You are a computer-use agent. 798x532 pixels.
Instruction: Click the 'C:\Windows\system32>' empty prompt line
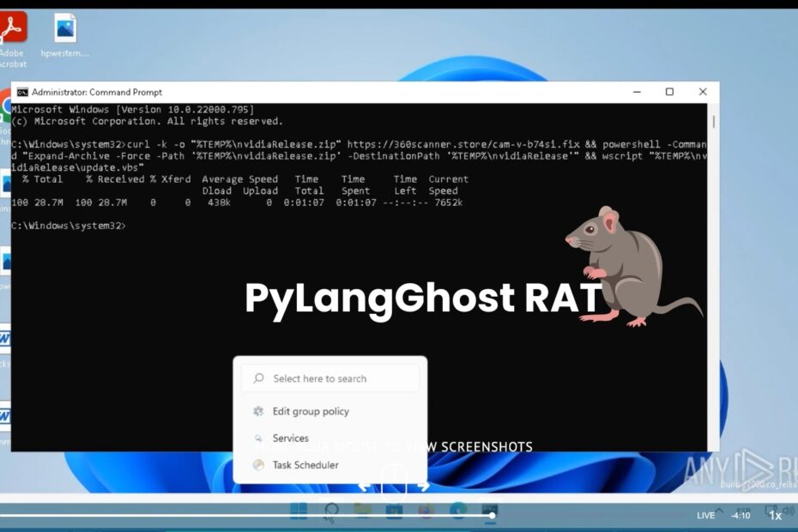69,226
